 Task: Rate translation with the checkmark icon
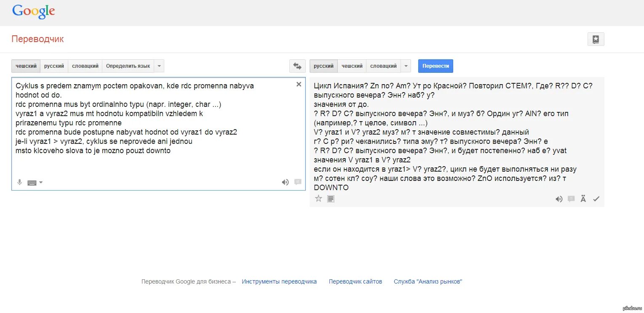(596, 199)
